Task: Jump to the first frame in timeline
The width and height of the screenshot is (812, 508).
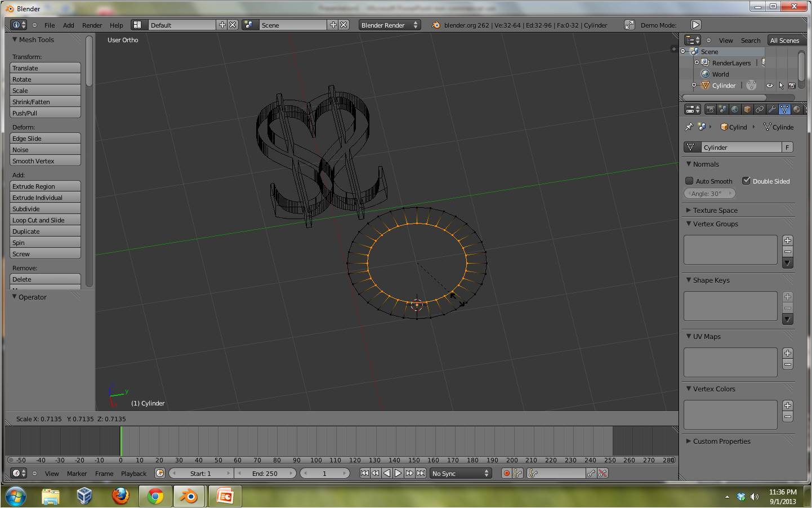Action: (364, 473)
